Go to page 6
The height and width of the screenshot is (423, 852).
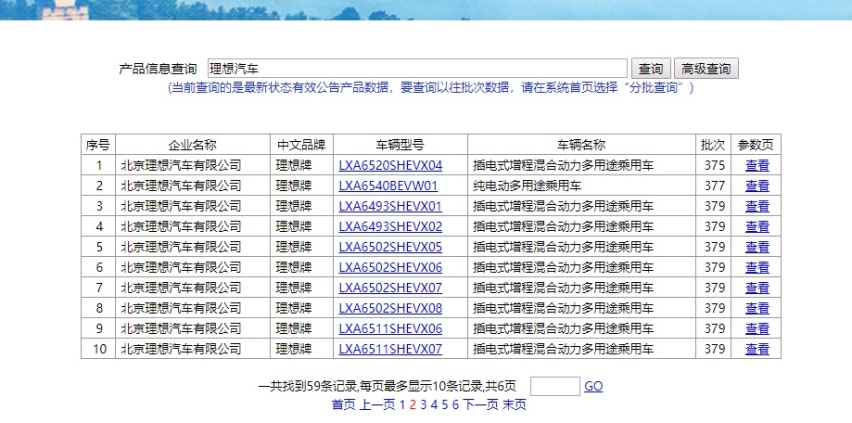[455, 405]
